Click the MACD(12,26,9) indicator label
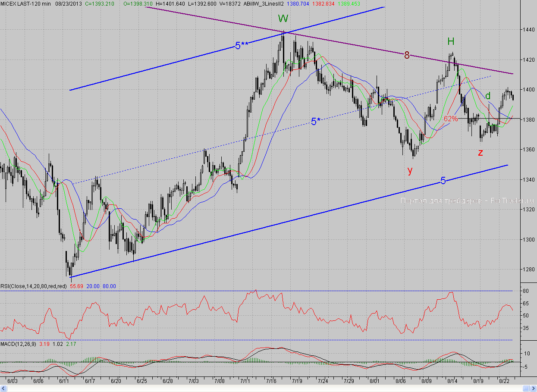 point(19,344)
